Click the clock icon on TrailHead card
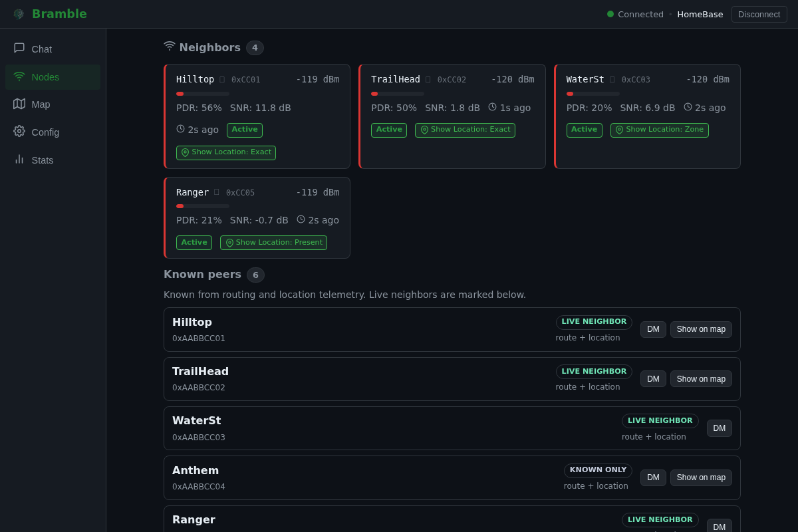Image resolution: width=798 pixels, height=532 pixels. (492, 107)
